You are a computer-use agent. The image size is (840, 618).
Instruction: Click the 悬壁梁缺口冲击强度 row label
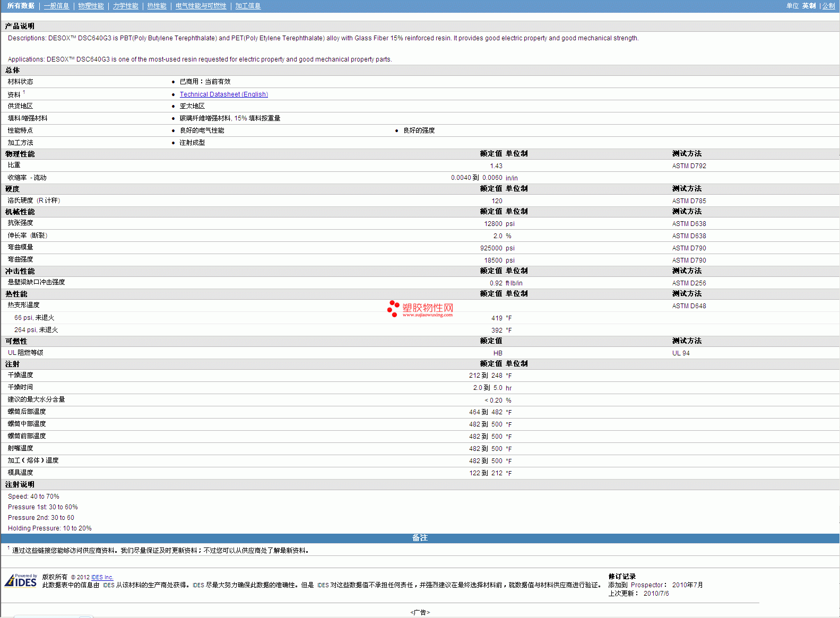(x=36, y=282)
